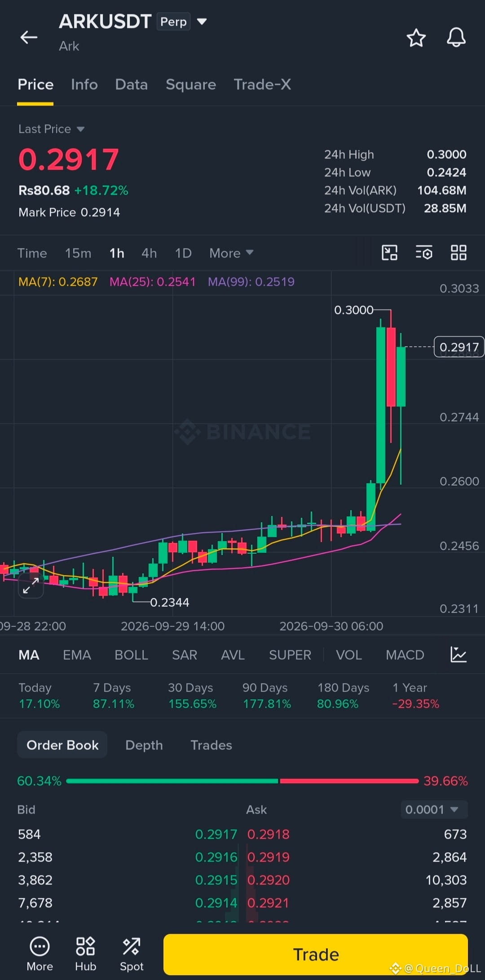Viewport: 485px width, 980px height.
Task: Open chart indicator settings icon
Action: coord(424,253)
